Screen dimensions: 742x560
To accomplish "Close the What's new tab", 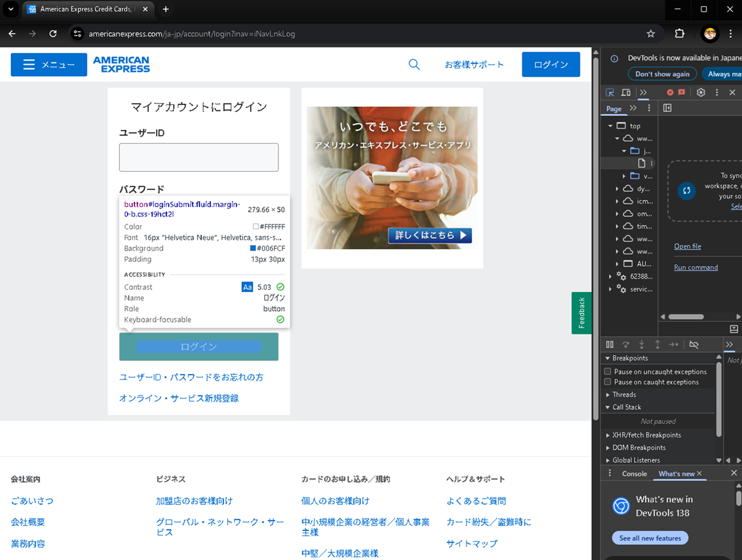I will pos(699,473).
